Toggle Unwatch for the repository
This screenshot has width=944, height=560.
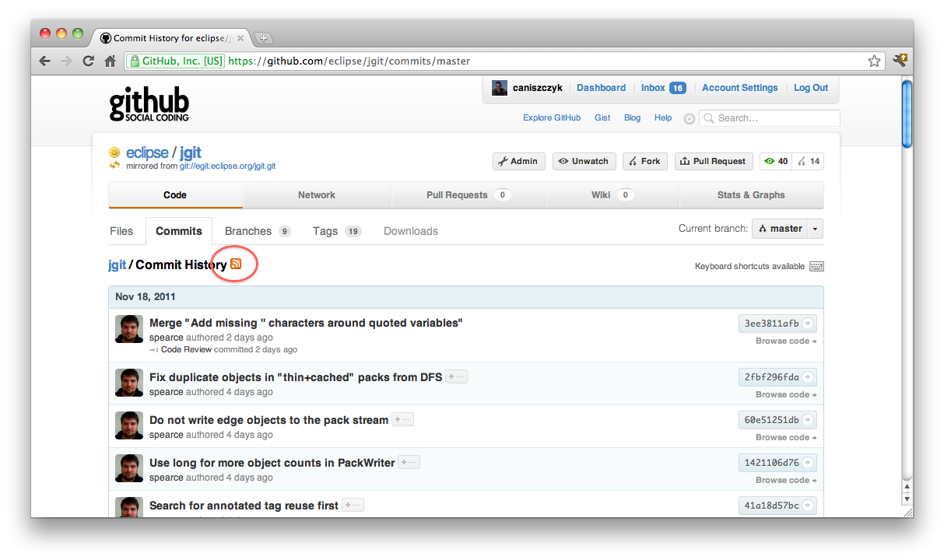click(x=584, y=161)
